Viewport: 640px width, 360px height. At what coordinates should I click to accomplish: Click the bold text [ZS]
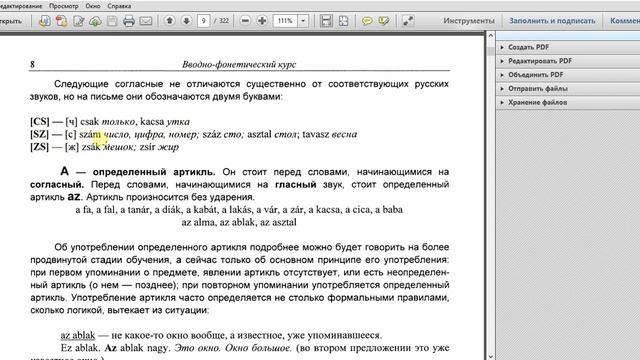(40, 147)
